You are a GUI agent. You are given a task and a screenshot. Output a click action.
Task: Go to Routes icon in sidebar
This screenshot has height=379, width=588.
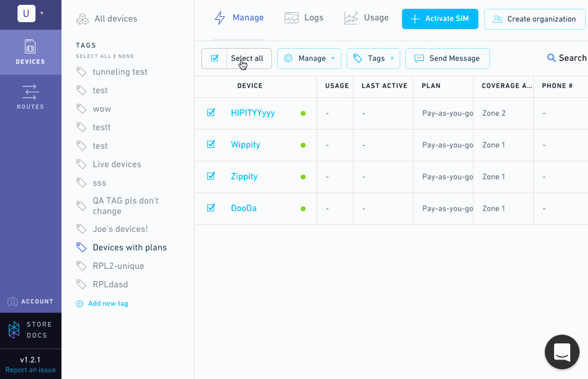[x=30, y=92]
